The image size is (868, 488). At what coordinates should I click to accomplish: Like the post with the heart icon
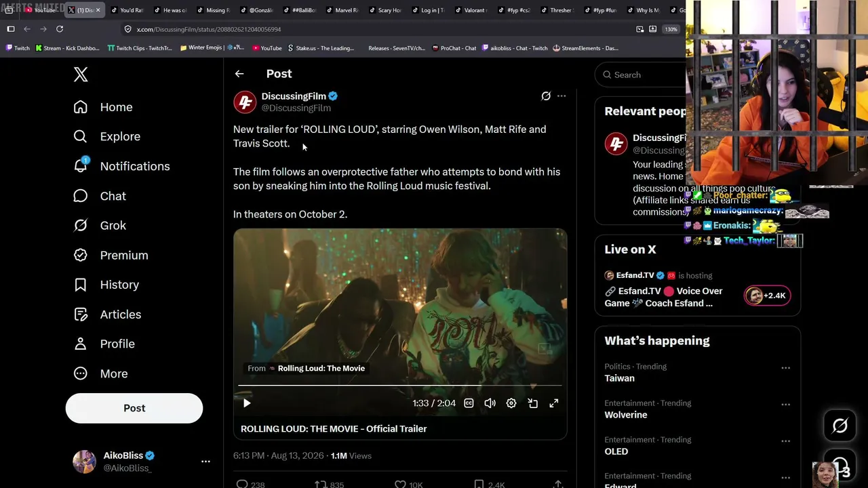click(x=400, y=485)
